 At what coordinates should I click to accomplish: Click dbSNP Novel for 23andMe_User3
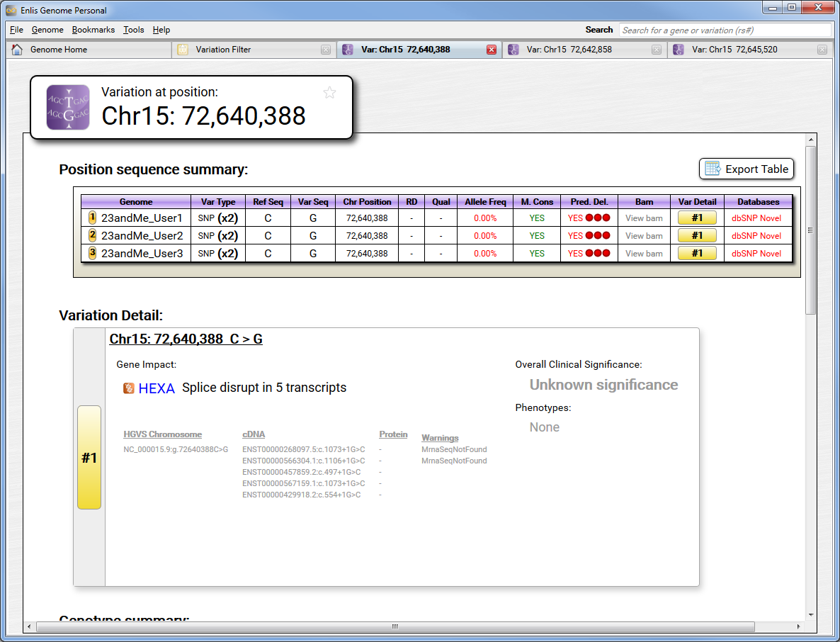756,254
